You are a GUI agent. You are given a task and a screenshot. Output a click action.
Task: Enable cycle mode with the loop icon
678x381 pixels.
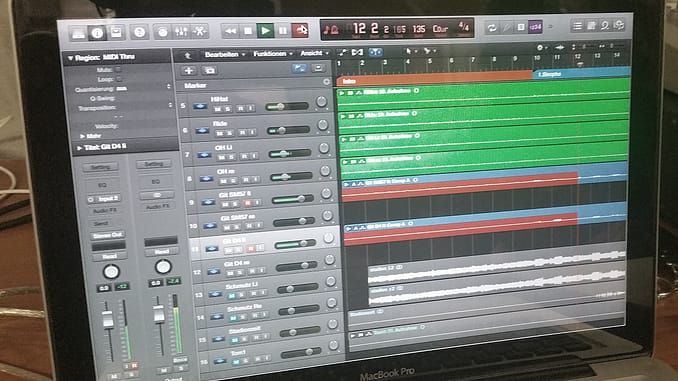point(492,28)
